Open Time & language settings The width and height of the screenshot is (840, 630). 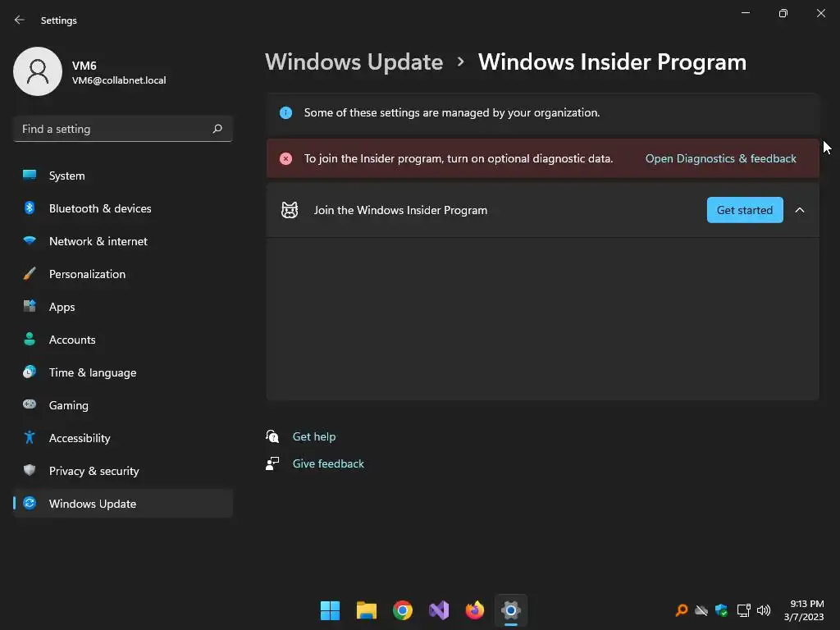(123, 372)
